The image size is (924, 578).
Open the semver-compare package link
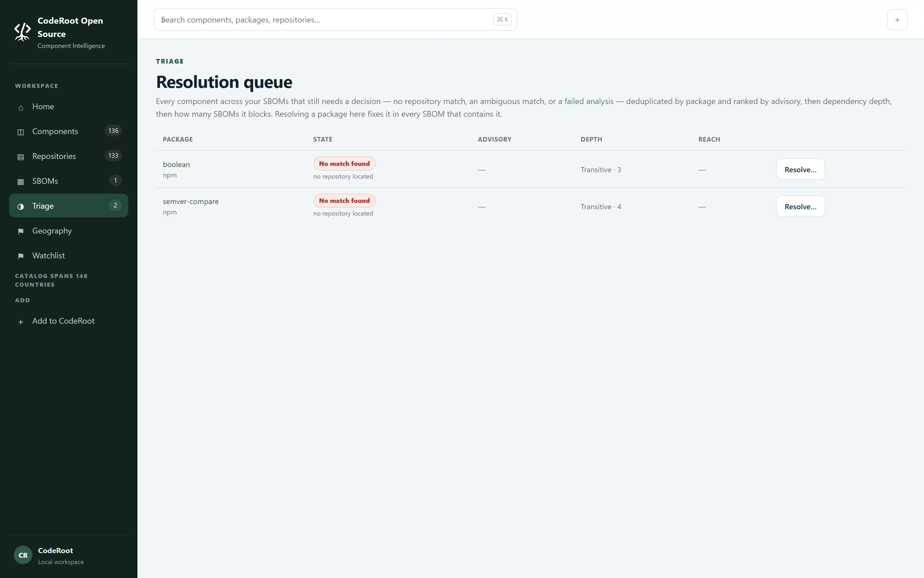coord(191,201)
